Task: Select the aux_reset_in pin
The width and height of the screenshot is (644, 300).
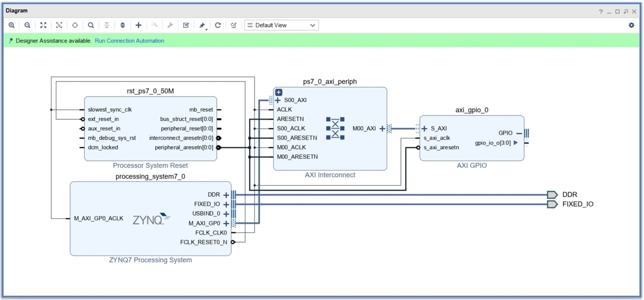Action: [104, 128]
